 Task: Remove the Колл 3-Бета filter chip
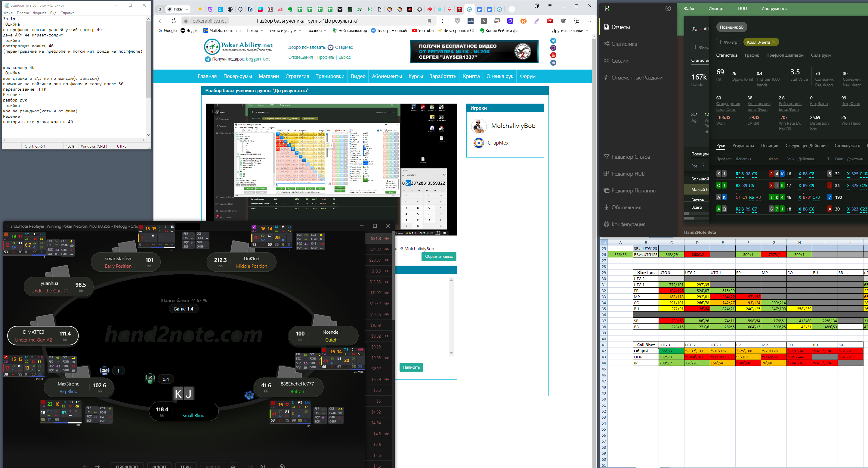coord(774,42)
